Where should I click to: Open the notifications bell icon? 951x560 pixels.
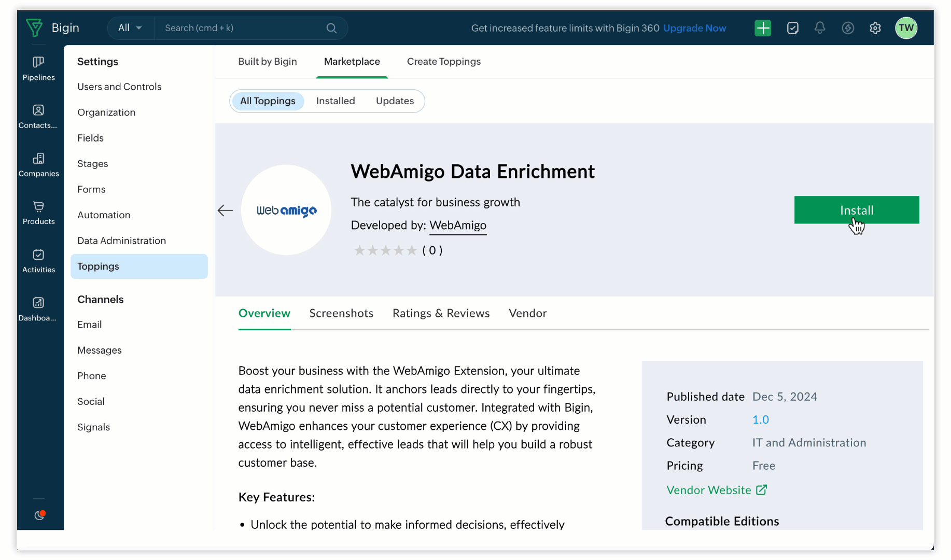(x=819, y=28)
